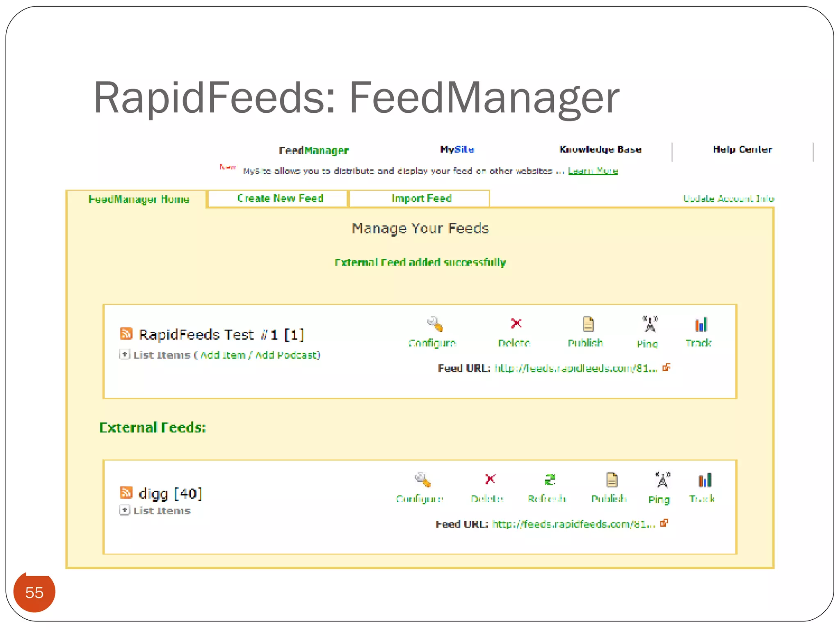Click Publish label for RapidFeeds Test #1

[585, 343]
